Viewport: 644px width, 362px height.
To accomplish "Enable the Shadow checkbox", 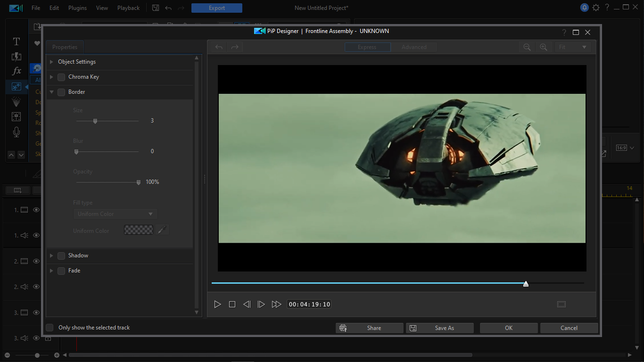I will tap(61, 255).
